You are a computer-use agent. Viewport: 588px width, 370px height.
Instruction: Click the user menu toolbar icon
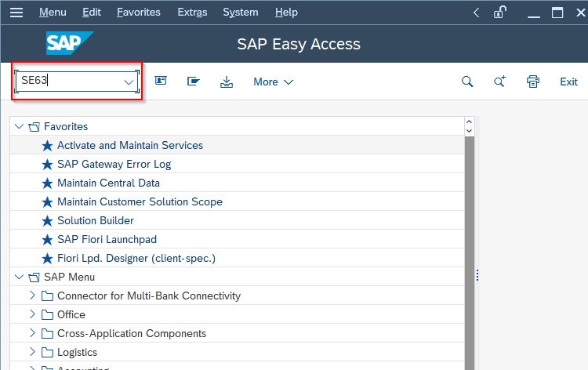pyautogui.click(x=161, y=81)
